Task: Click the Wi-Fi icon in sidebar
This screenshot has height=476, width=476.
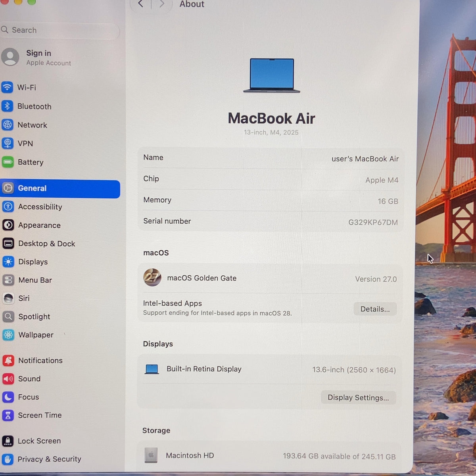Action: tap(8, 87)
